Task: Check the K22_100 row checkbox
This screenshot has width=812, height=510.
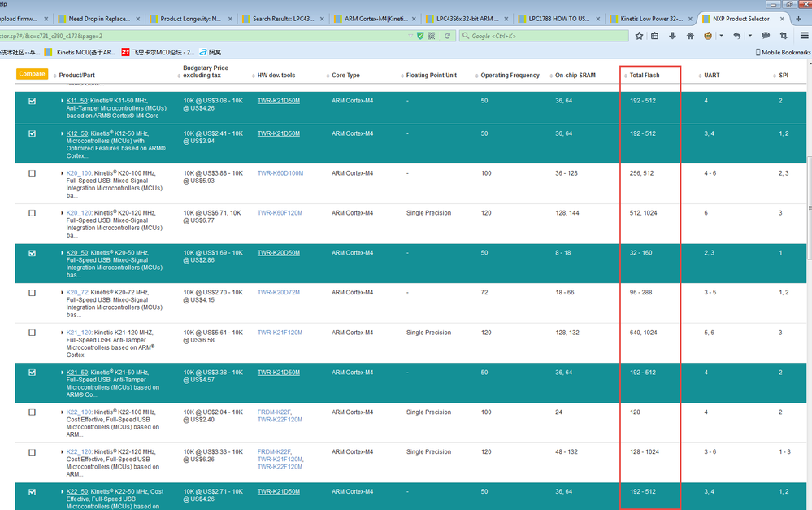Action: [33, 412]
